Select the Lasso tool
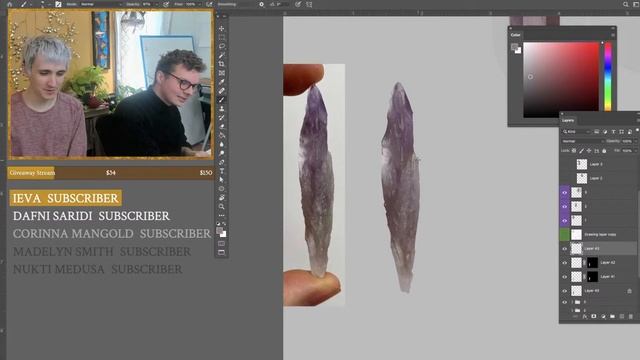This screenshot has width=640, height=360. coord(222,47)
